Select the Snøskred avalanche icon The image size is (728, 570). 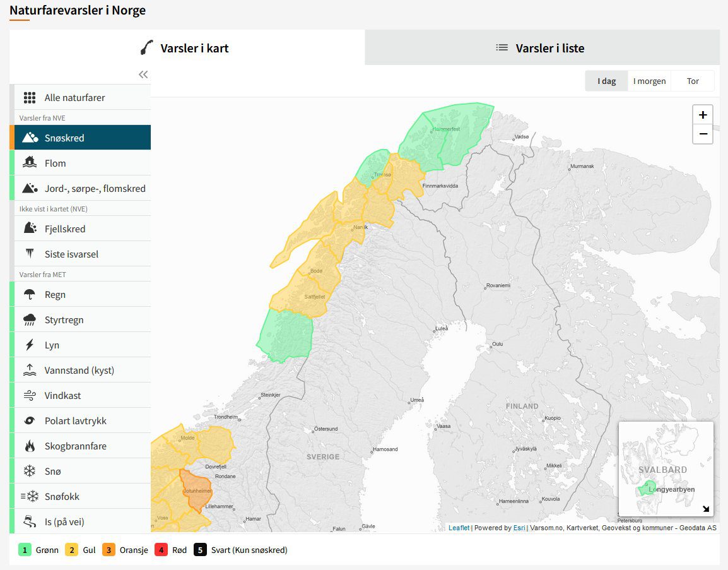(30, 138)
